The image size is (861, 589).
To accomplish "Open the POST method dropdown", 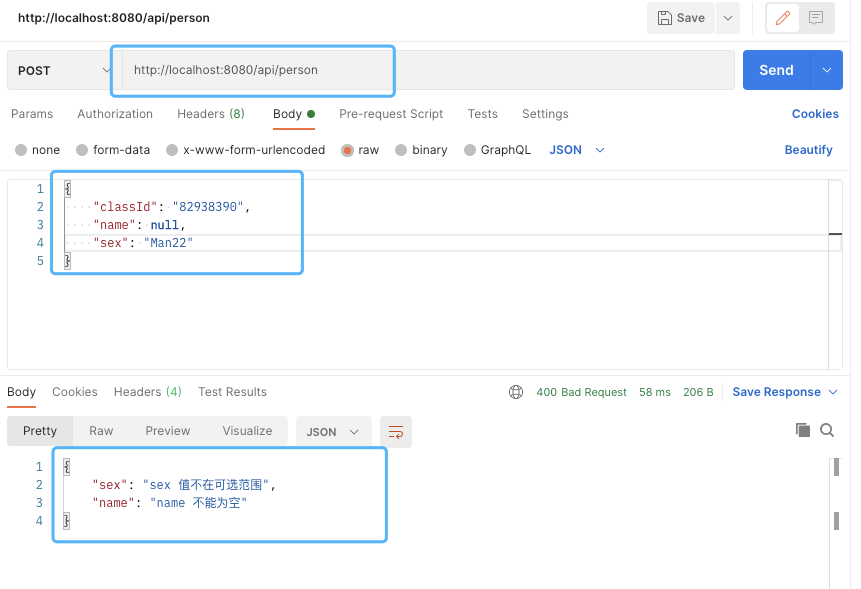I will 60,70.
